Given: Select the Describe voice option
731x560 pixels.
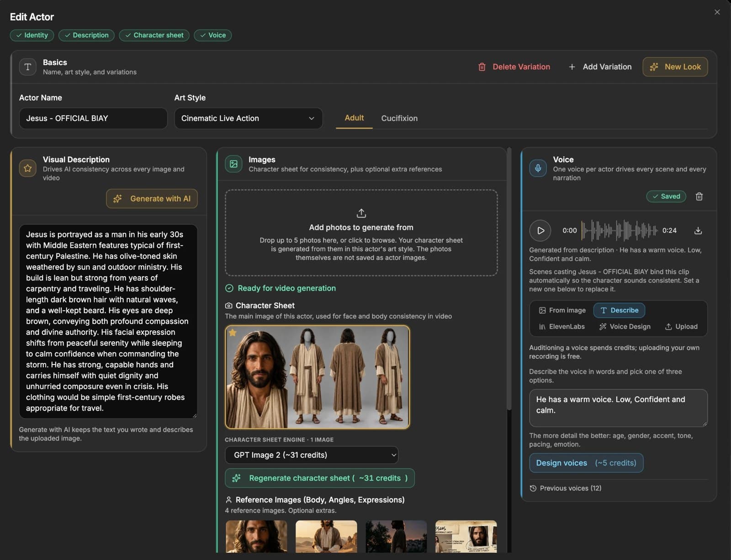Looking at the screenshot, I should (x=619, y=310).
